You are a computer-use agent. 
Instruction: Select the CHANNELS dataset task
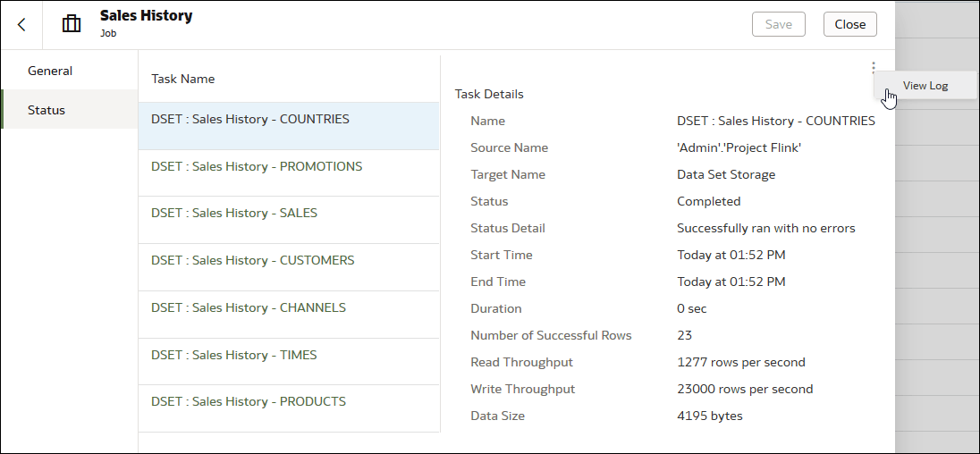tap(249, 307)
